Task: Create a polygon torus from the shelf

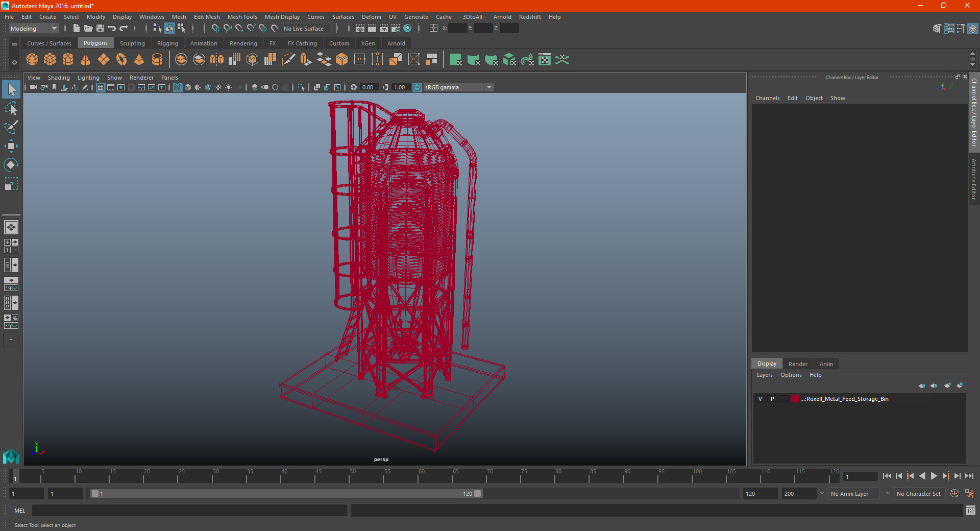Action: [x=121, y=60]
